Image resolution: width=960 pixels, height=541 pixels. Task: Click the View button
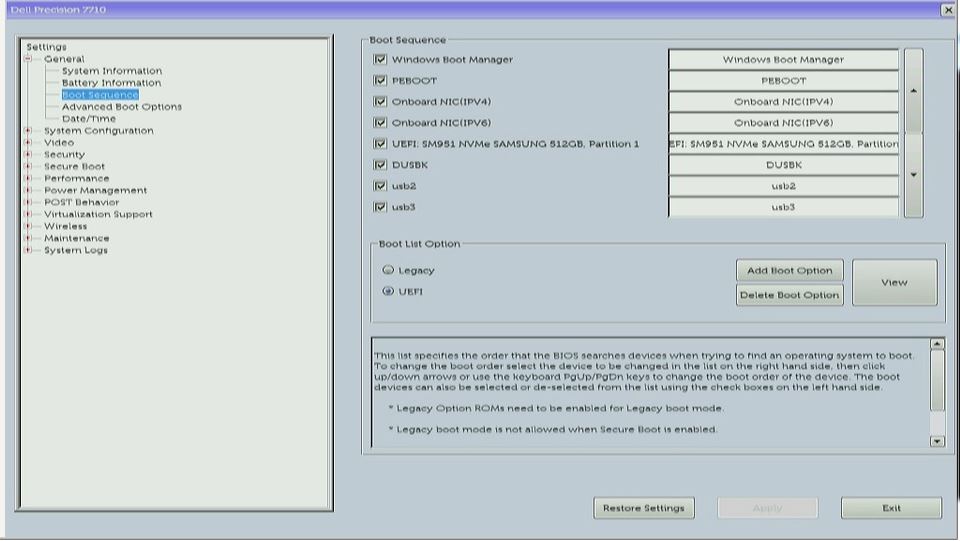894,282
